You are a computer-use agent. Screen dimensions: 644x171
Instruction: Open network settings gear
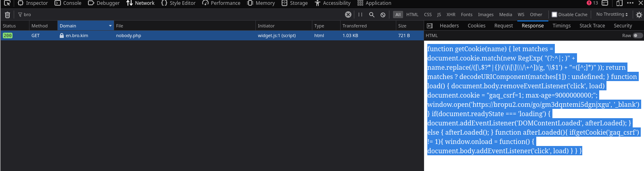tap(639, 15)
